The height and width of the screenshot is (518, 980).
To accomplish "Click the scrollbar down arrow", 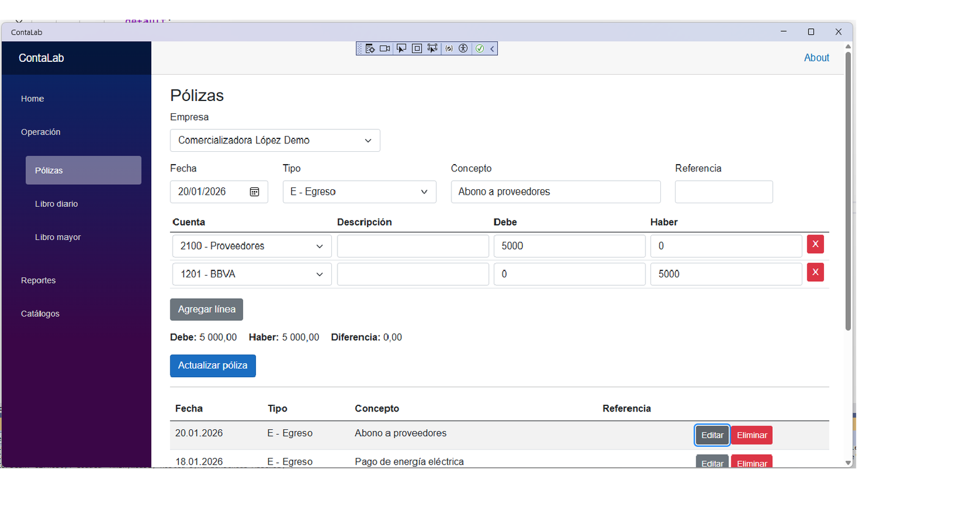I will pyautogui.click(x=848, y=463).
